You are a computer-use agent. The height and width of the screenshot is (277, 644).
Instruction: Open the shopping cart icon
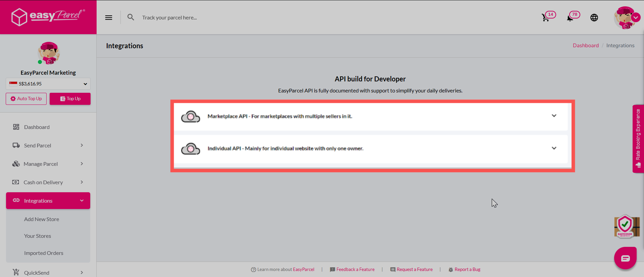(545, 18)
